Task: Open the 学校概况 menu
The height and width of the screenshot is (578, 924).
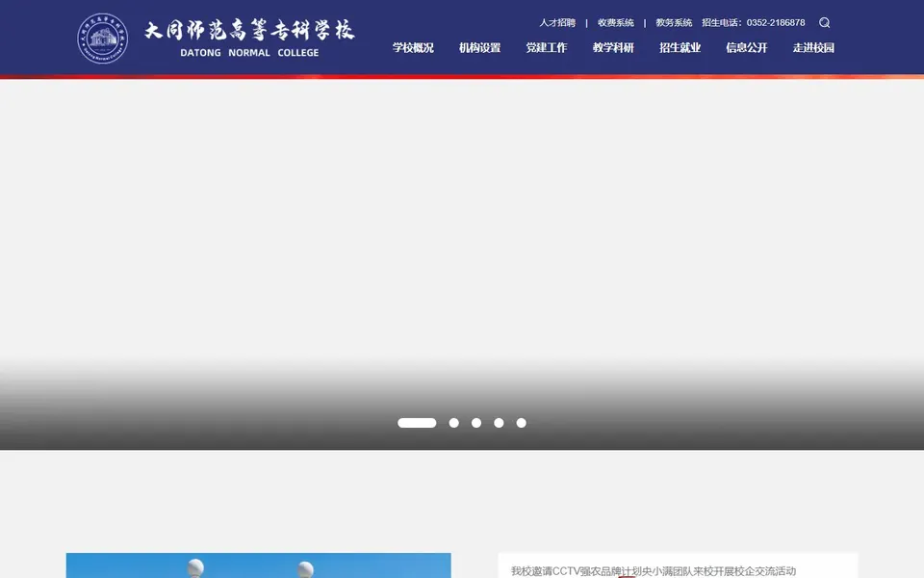Action: pos(413,48)
